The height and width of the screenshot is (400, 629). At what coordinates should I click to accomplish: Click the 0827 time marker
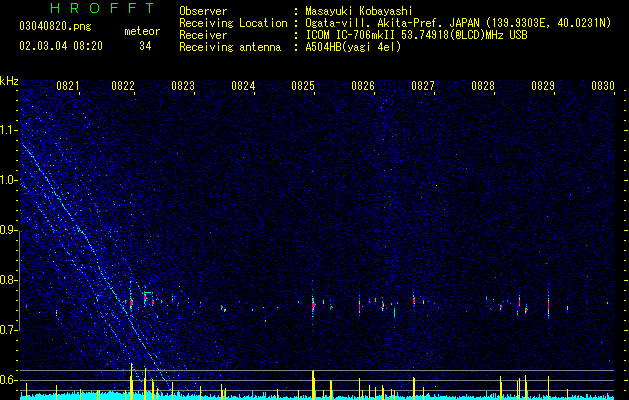tap(423, 86)
